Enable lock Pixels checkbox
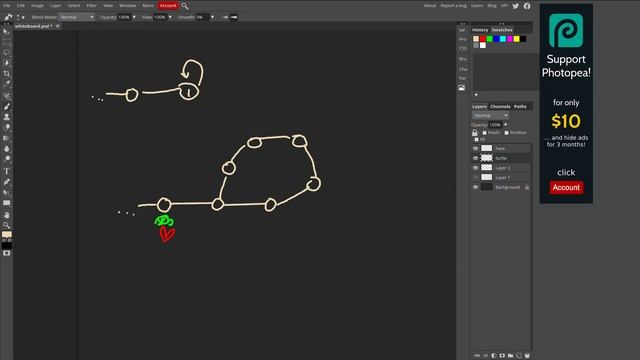 click(484, 133)
